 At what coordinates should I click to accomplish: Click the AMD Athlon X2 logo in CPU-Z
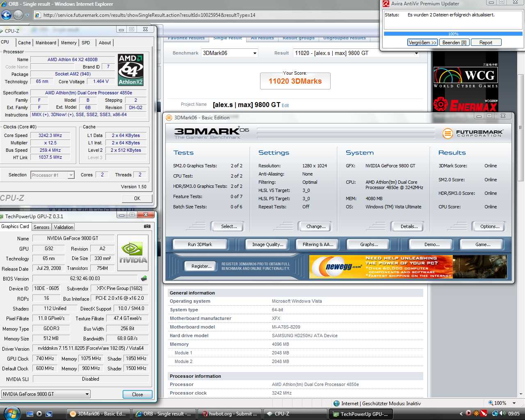(130, 70)
